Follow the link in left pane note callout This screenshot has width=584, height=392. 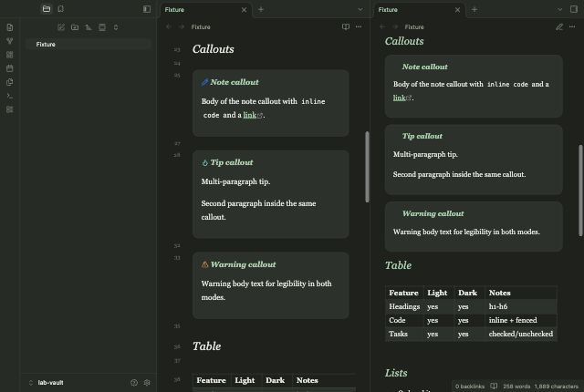[250, 115]
